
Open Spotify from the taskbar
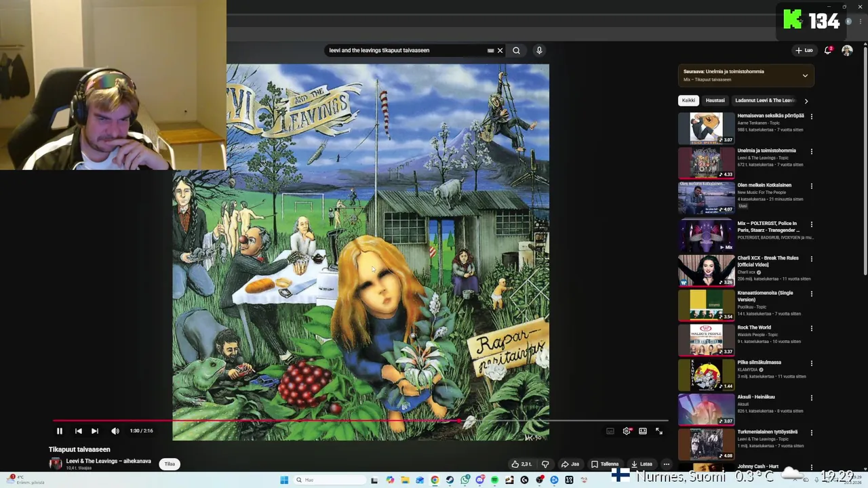click(x=494, y=480)
